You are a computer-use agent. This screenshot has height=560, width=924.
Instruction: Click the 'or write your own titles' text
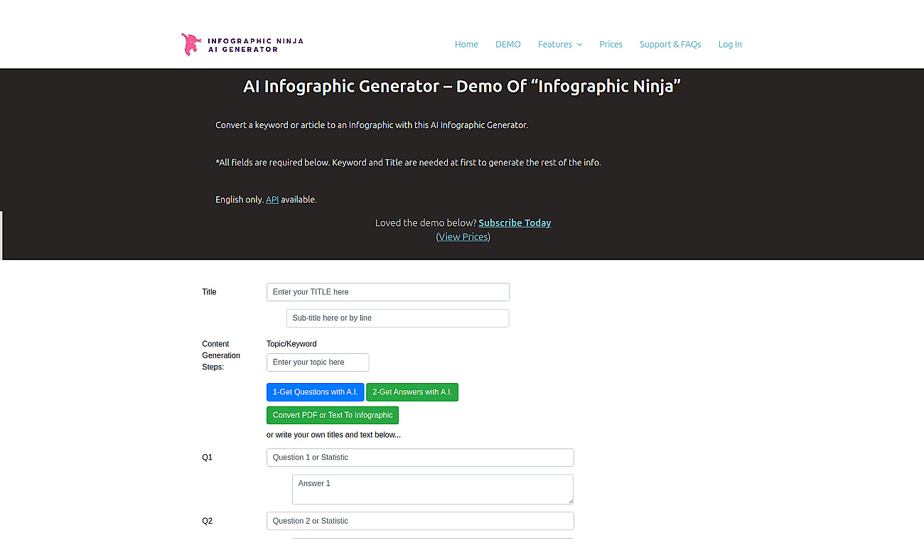333,435
